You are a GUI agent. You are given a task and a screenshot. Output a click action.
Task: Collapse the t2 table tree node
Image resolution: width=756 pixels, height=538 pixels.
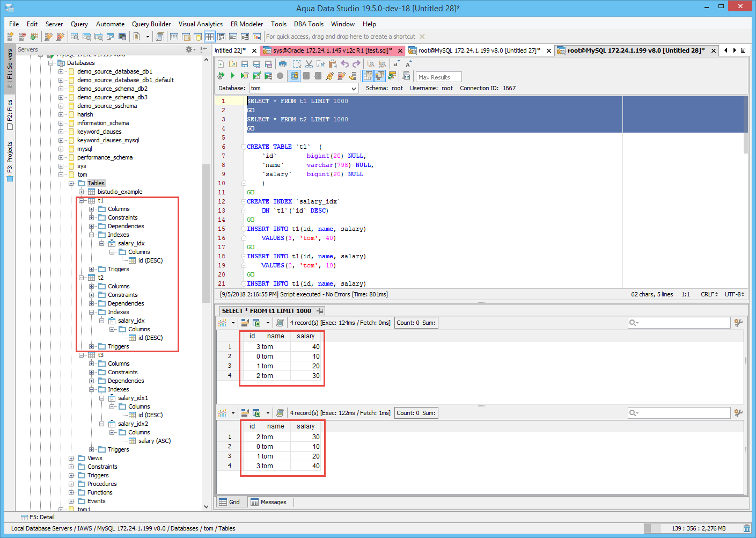point(82,278)
